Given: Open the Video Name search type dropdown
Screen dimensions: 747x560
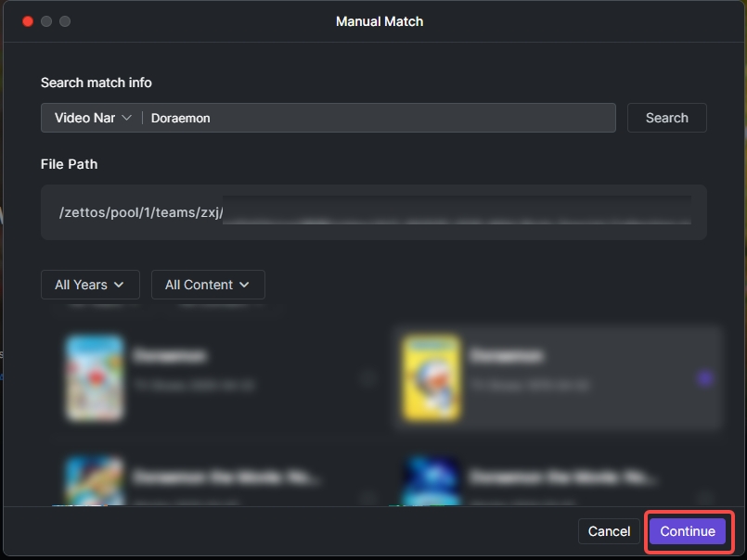Looking at the screenshot, I should point(93,118).
